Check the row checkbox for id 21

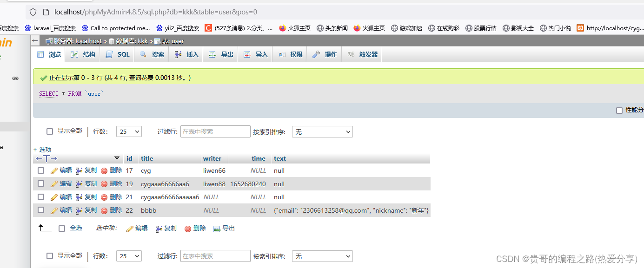tap(41, 197)
